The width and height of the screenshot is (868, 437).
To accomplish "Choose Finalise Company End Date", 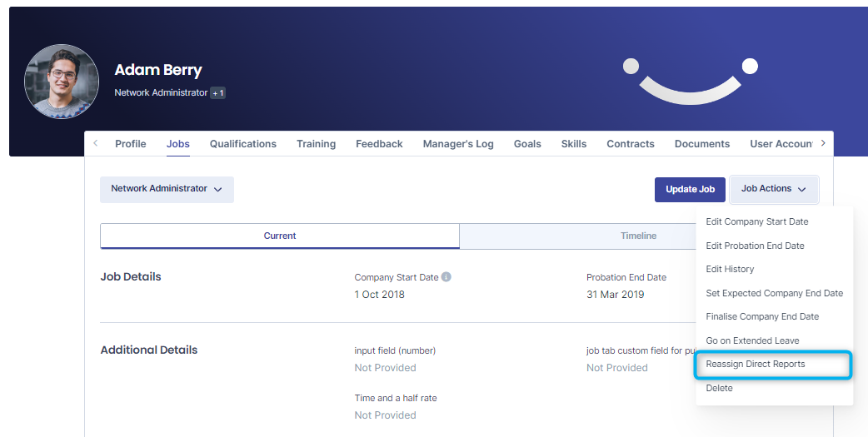I will (762, 316).
